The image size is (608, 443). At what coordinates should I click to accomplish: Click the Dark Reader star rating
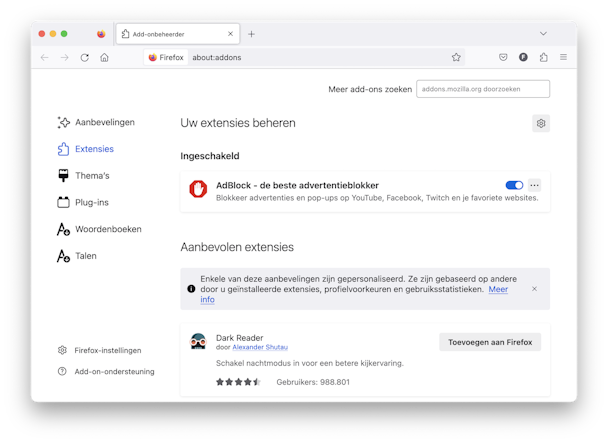tap(238, 382)
